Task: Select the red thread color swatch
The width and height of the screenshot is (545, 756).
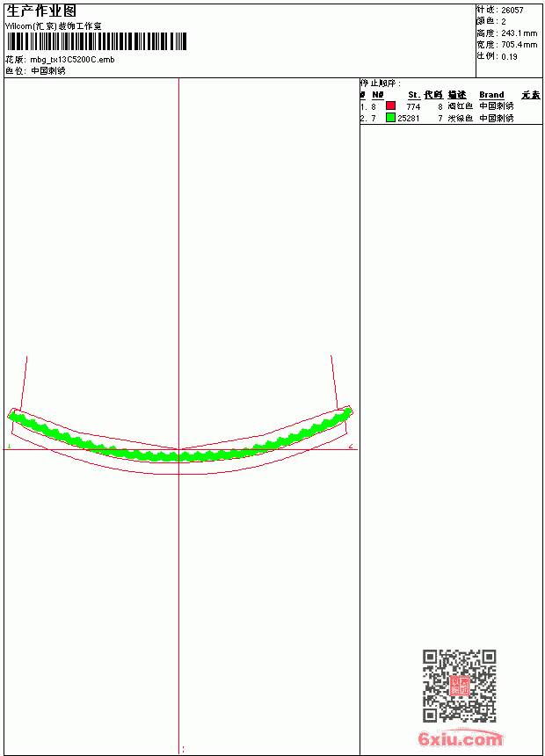Action: (x=390, y=105)
